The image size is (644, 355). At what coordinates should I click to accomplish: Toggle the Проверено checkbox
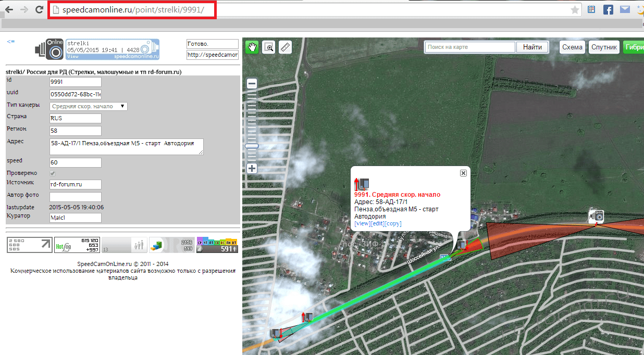[53, 173]
